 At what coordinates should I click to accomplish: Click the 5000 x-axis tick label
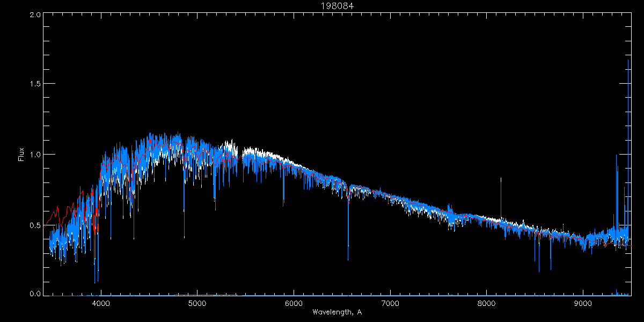(x=197, y=303)
